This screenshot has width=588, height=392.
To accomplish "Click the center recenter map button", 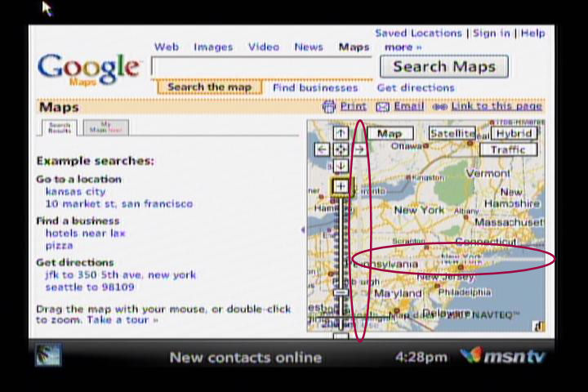I will pos(341,149).
